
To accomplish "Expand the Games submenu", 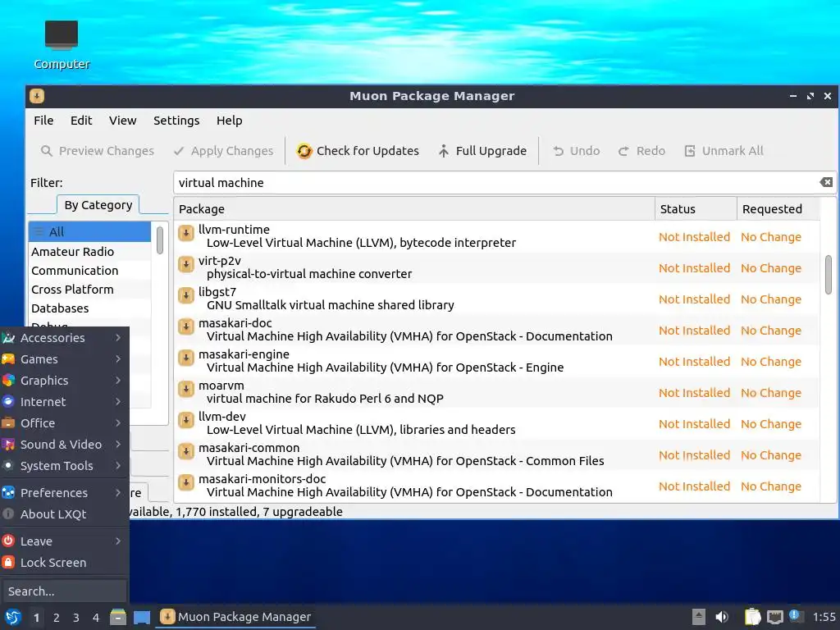I will 64,359.
